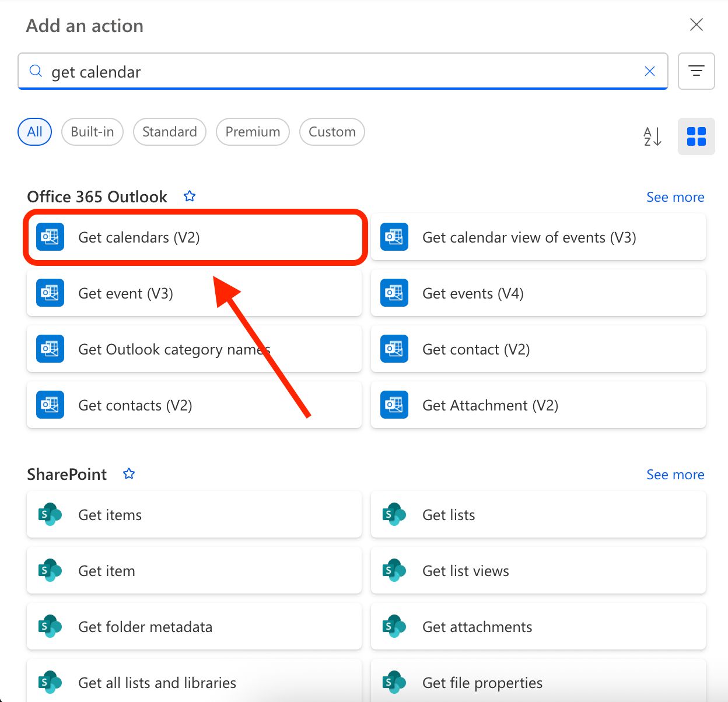The width and height of the screenshot is (728, 702).
Task: Open the Office 365 Outlook connector heading
Action: (x=97, y=197)
